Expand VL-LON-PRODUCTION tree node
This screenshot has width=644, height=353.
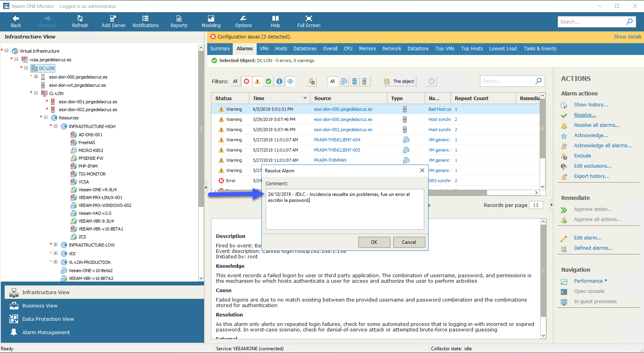pos(56,262)
